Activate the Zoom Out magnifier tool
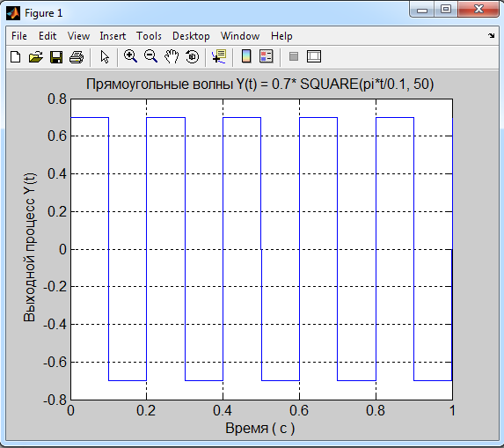The width and height of the screenshot is (504, 448). point(150,56)
